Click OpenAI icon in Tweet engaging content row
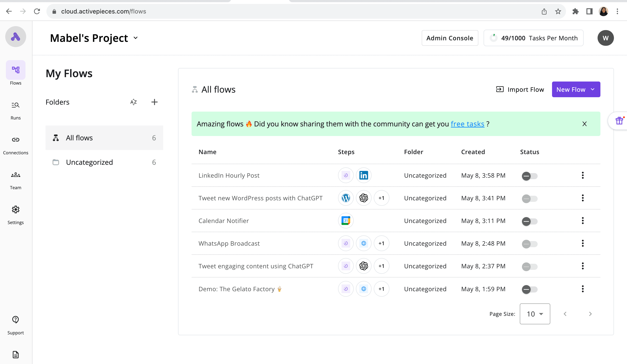627x364 pixels. pos(364,266)
